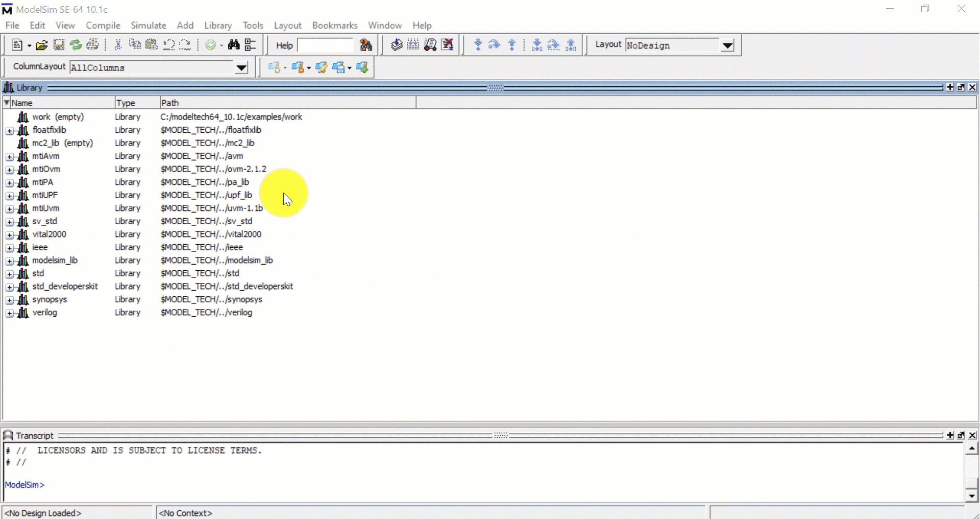Click the New file toolbar icon
The height and width of the screenshot is (519, 980).
[x=17, y=45]
